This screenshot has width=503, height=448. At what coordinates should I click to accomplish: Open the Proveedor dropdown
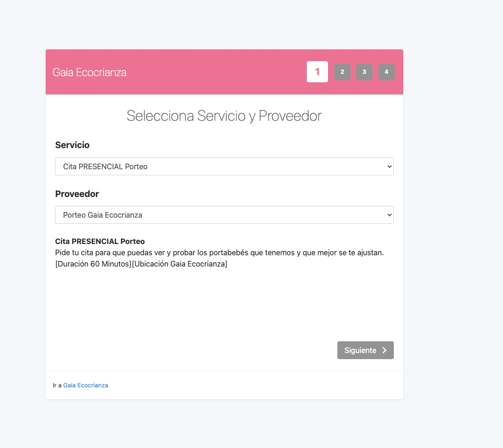click(224, 215)
